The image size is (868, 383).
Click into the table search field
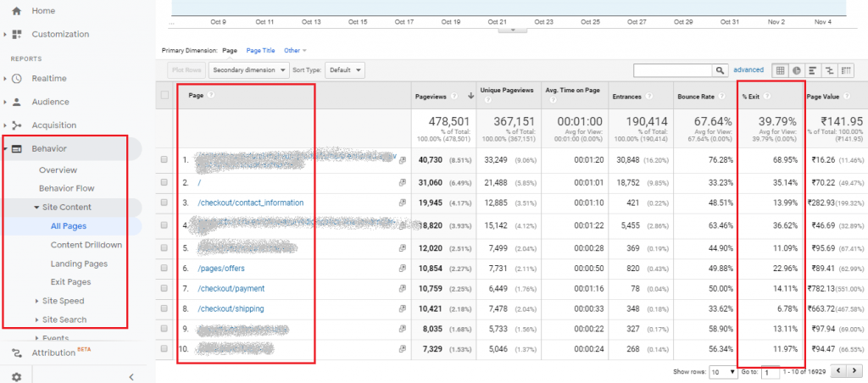(x=672, y=70)
